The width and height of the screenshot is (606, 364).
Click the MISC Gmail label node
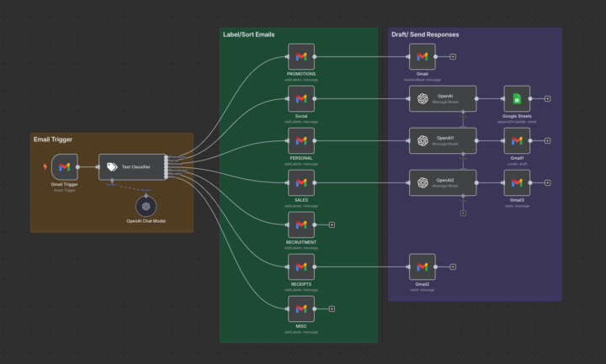click(x=301, y=309)
